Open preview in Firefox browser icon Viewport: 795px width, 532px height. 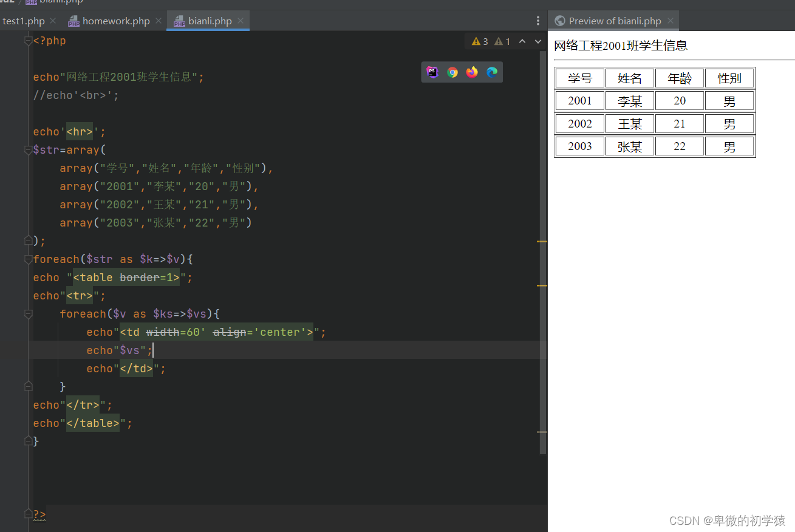[472, 72]
